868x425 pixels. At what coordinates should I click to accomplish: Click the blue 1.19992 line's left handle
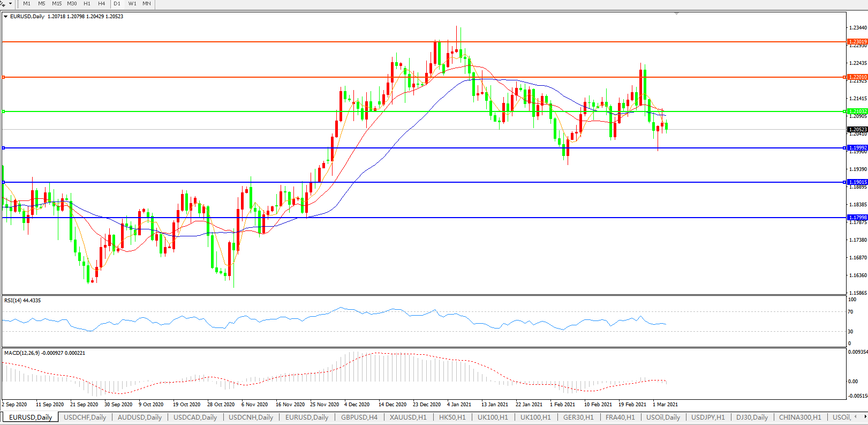pos(4,148)
